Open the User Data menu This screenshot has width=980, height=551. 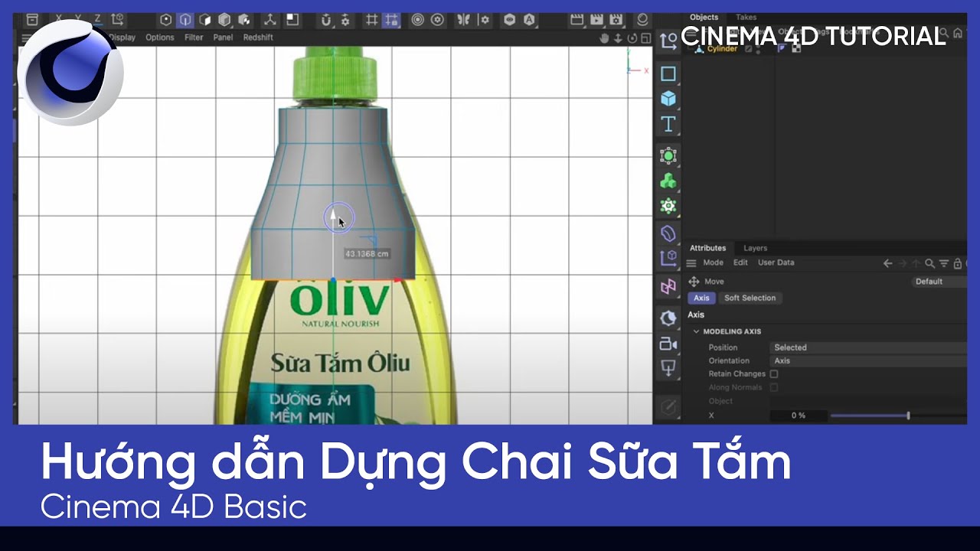tap(776, 262)
